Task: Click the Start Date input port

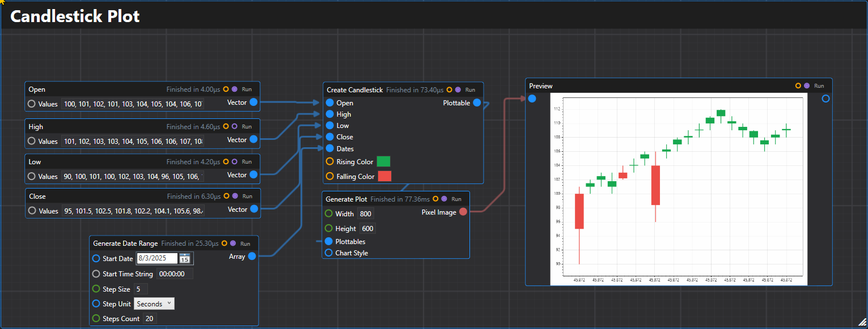Action: point(96,258)
